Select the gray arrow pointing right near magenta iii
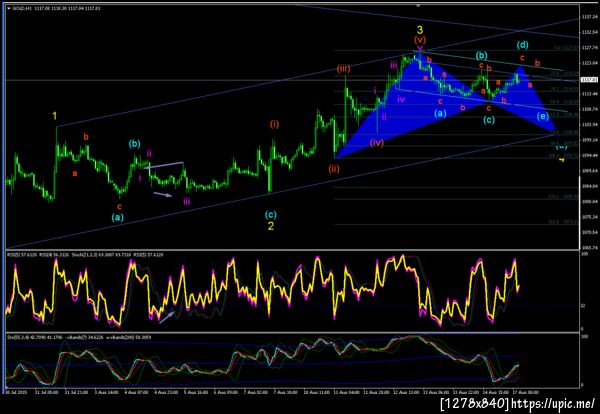Viewport: 600px width, 414px height. [163, 194]
